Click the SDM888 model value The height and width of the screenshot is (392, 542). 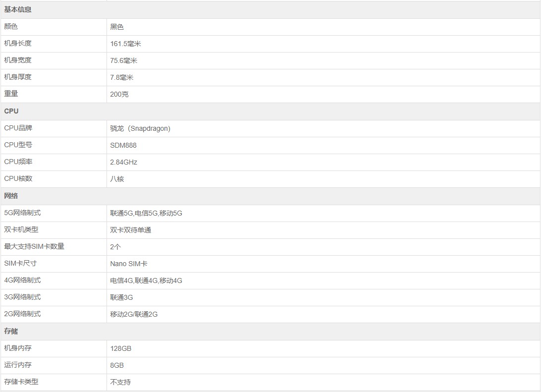pos(123,146)
